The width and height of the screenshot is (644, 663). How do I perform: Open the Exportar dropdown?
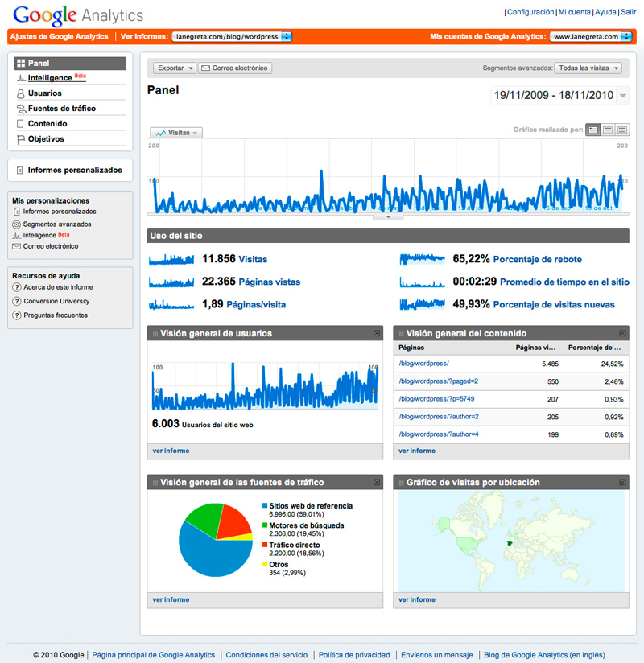pos(175,68)
